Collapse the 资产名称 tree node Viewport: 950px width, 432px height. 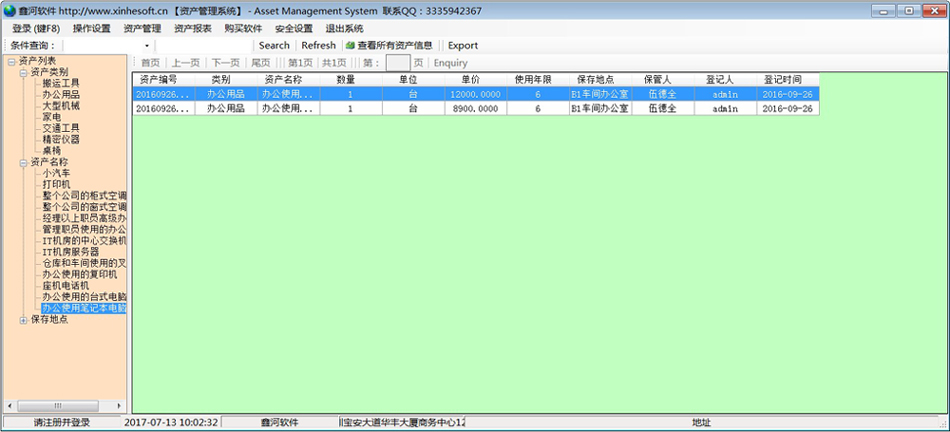(24, 162)
